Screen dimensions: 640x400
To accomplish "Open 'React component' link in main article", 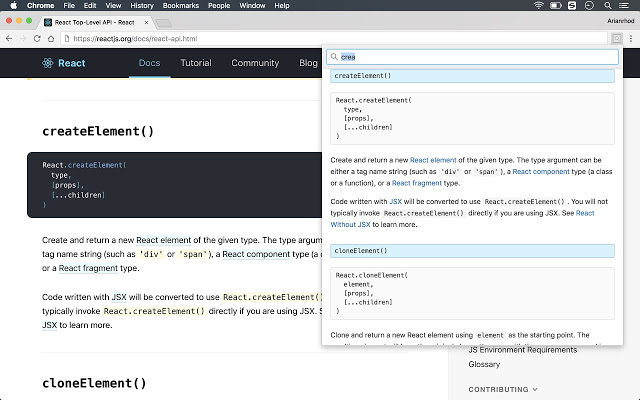I will tap(256, 254).
